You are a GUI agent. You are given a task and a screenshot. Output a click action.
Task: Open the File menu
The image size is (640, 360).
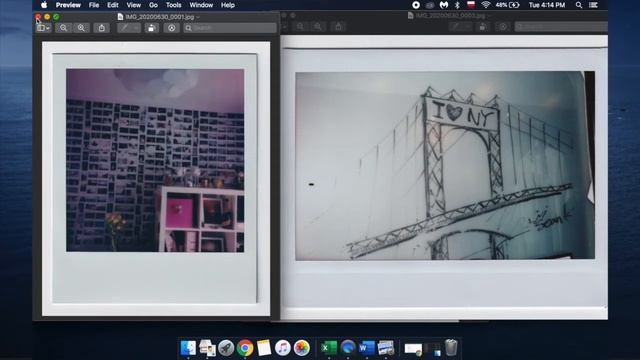[94, 5]
